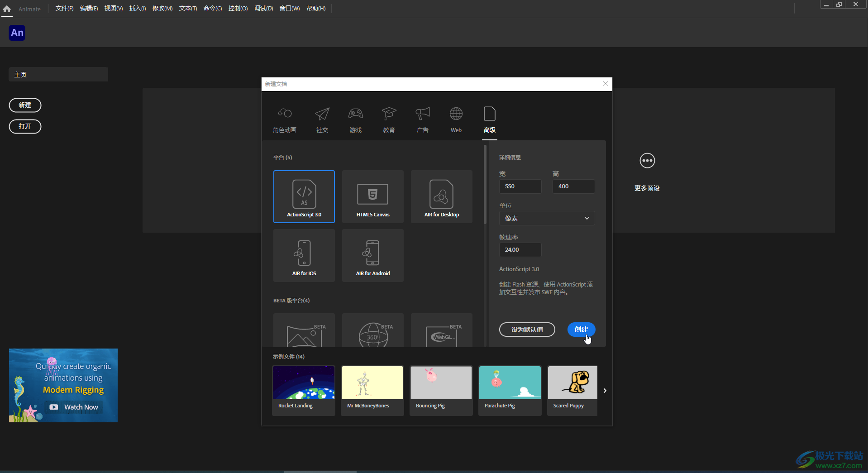Select the 高级 preset category

pos(490,120)
